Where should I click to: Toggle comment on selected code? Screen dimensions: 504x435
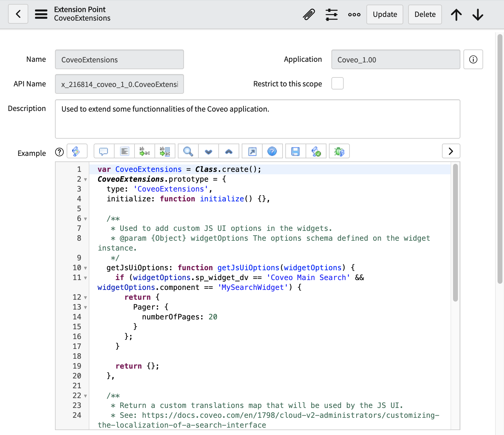tap(104, 151)
